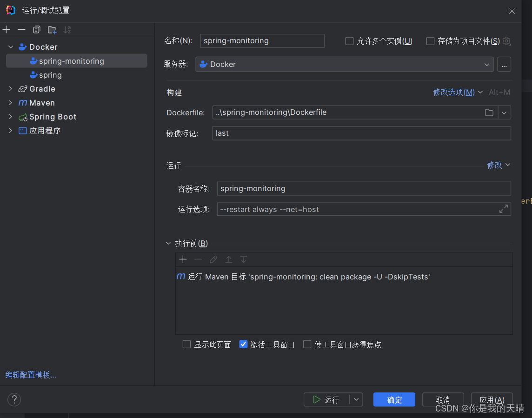The image size is (532, 418).
Task: Click the 应用 button
Action: [492, 400]
